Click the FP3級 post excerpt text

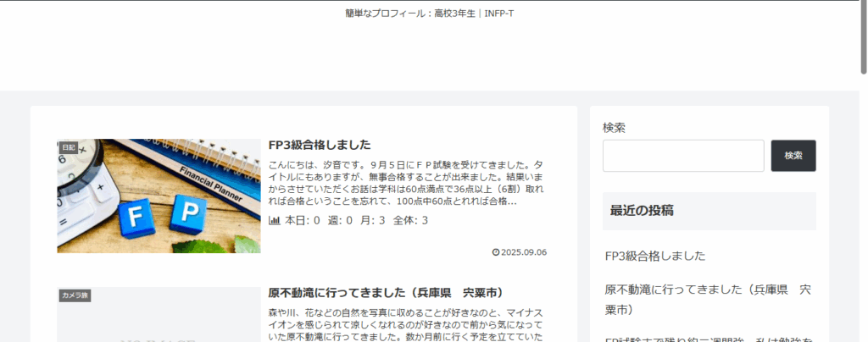pos(407,183)
